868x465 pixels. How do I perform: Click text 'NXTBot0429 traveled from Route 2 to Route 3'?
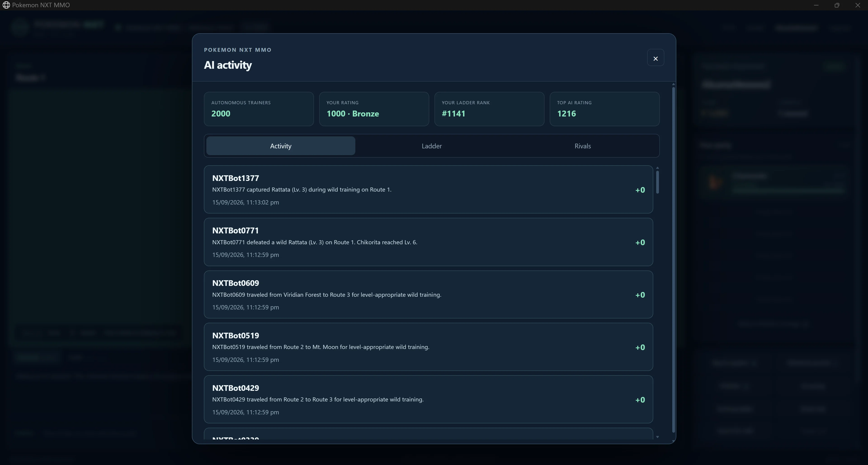272,400
